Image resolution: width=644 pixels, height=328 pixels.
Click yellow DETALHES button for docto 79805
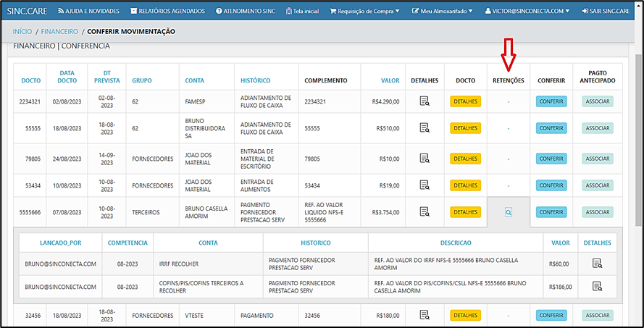(x=465, y=159)
